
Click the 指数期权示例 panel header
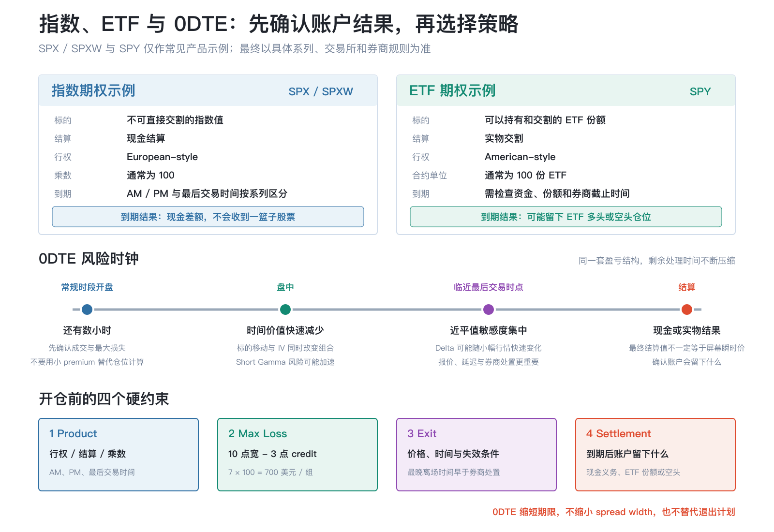pos(208,90)
